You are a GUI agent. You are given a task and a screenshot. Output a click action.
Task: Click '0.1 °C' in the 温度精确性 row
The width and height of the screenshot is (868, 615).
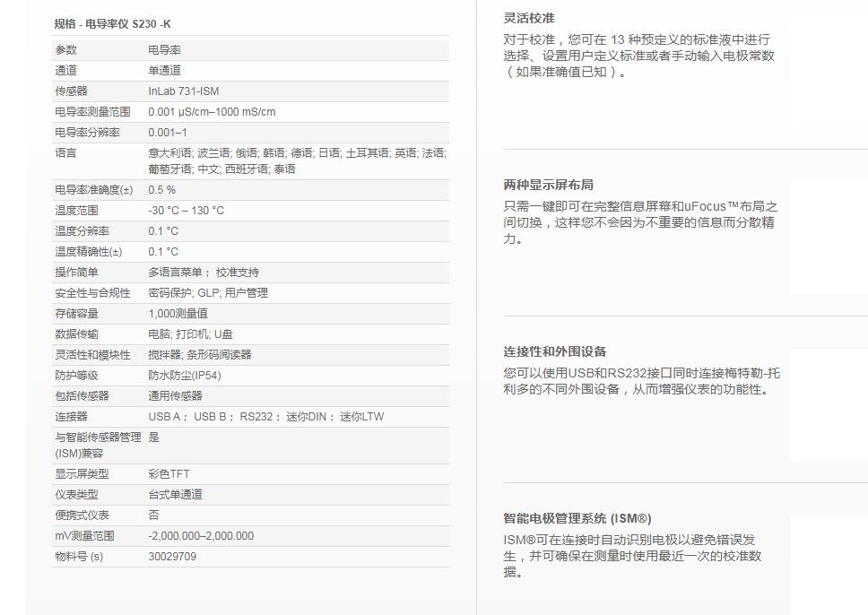(163, 252)
